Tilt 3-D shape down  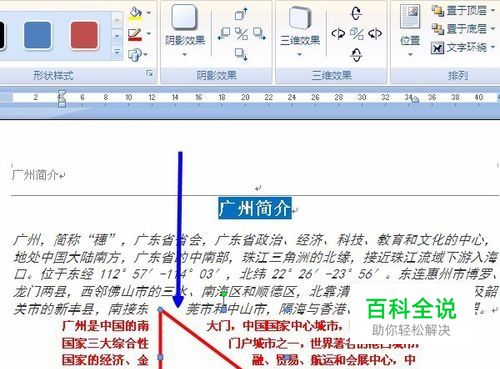[x=356, y=55]
